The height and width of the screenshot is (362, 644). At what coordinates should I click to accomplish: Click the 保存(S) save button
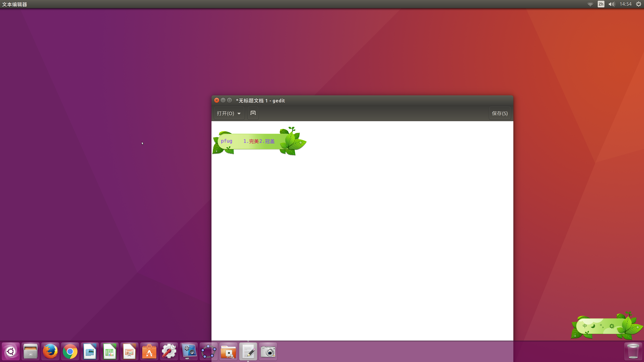500,113
